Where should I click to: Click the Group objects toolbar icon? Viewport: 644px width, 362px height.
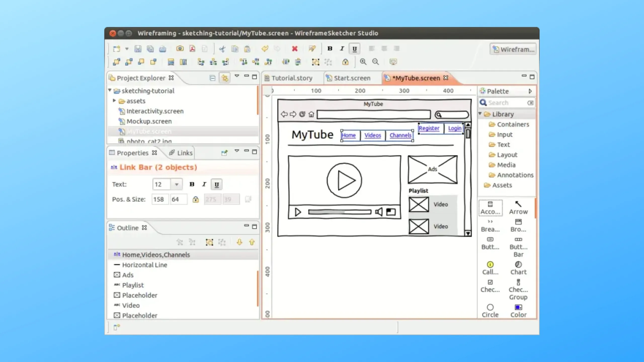(x=315, y=62)
